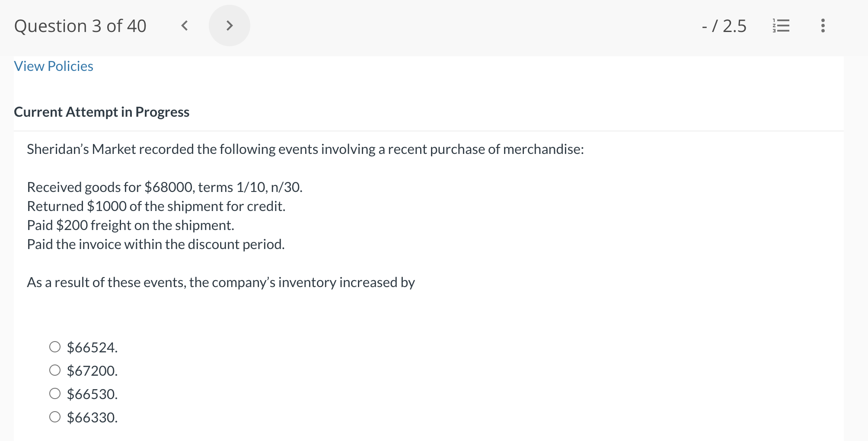Open the numbered question list icon
This screenshot has height=441, width=868.
[781, 26]
